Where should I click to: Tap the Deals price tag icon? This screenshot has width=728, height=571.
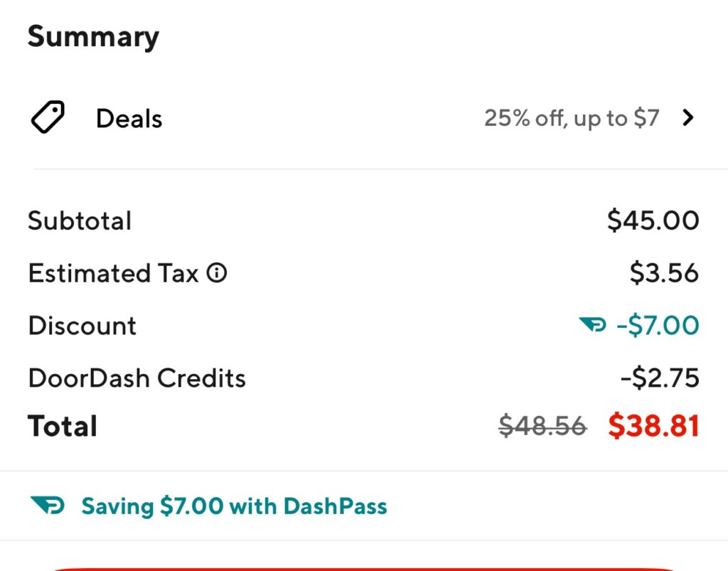[x=48, y=117]
